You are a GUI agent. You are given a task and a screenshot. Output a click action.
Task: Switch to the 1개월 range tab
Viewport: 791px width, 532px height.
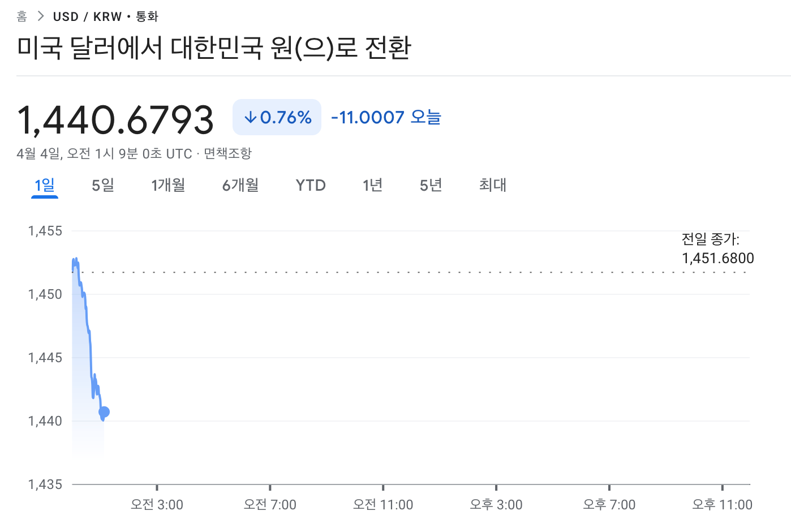pyautogui.click(x=168, y=185)
